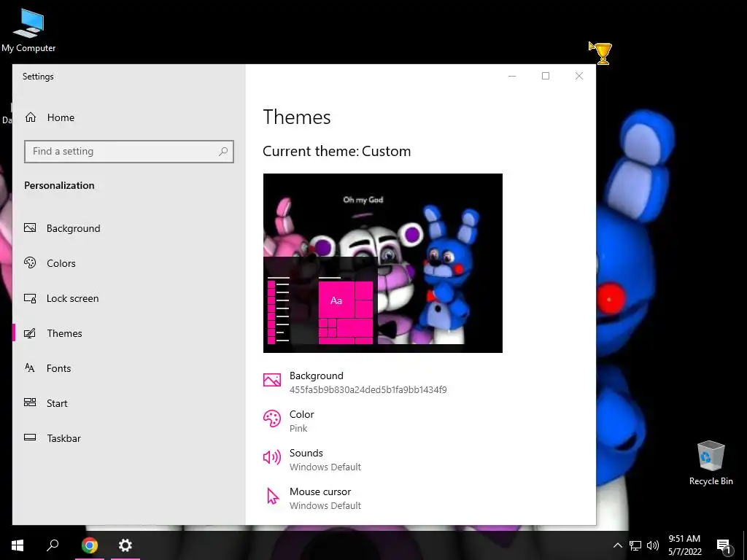Screen dimensions: 747x560
Task: Show hidden system tray icons
Action: 617,545
